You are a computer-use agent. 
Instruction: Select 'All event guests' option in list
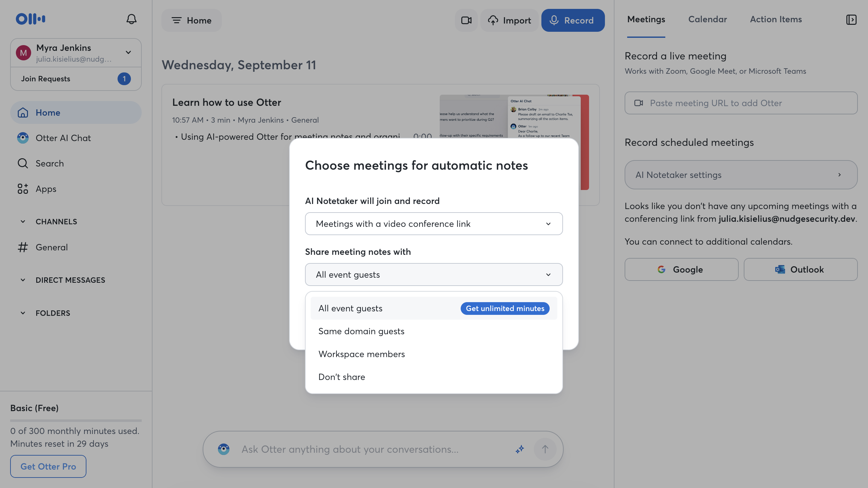click(x=434, y=308)
